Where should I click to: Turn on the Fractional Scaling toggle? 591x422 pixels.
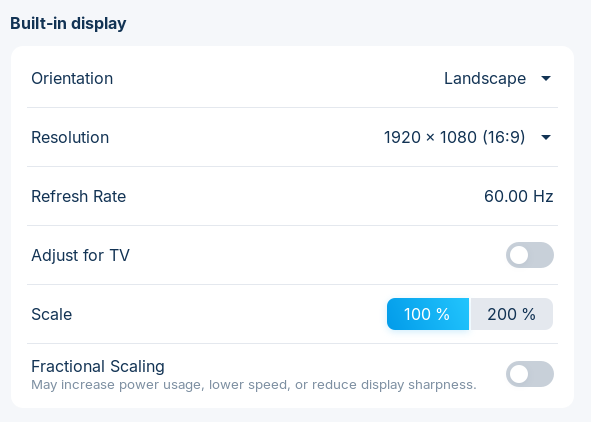(530, 374)
